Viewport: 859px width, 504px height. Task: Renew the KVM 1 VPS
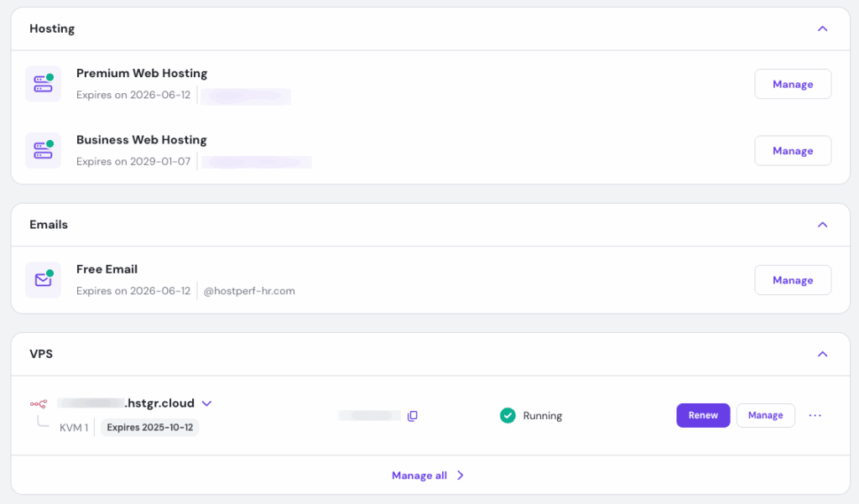pos(703,415)
